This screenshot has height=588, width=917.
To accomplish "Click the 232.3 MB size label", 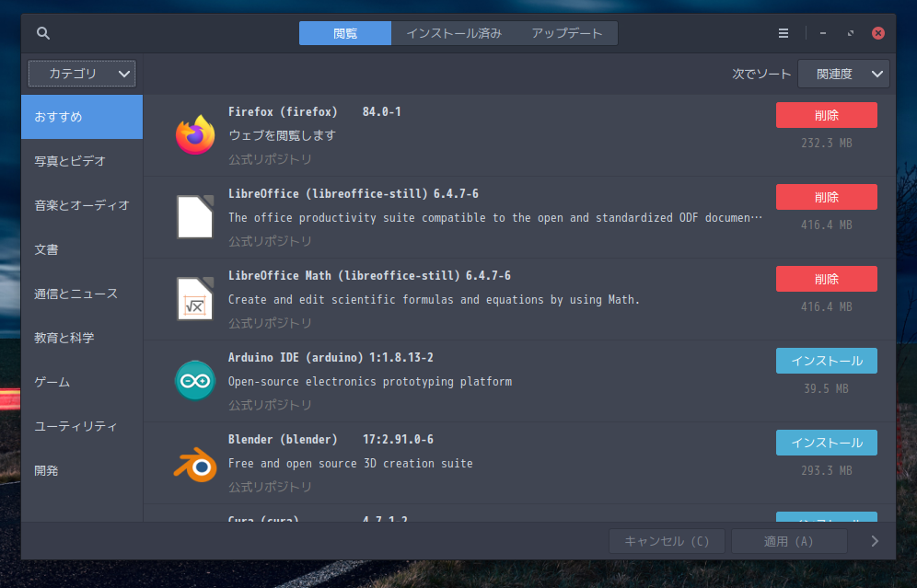I will coord(827,144).
